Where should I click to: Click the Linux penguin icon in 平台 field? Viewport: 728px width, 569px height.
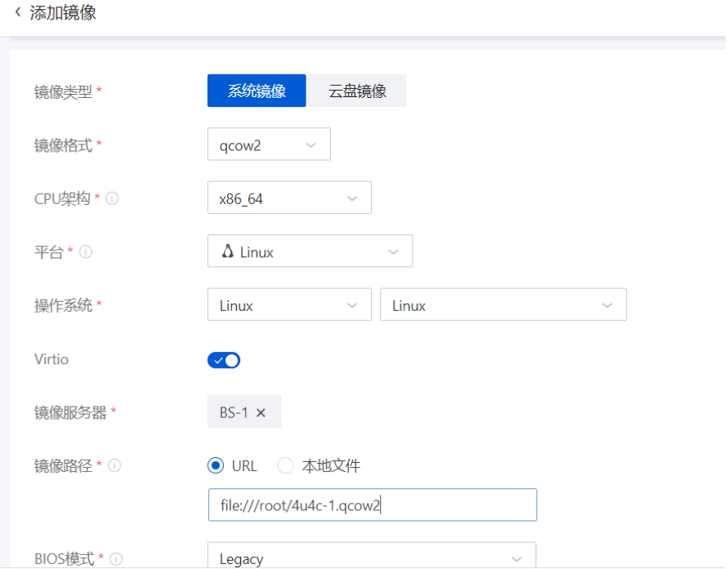pos(228,251)
